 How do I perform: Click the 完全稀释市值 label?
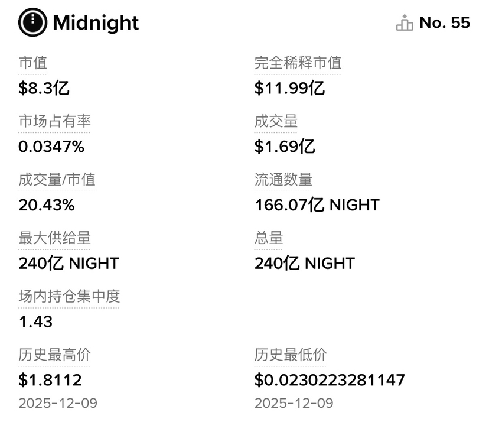tap(298, 63)
